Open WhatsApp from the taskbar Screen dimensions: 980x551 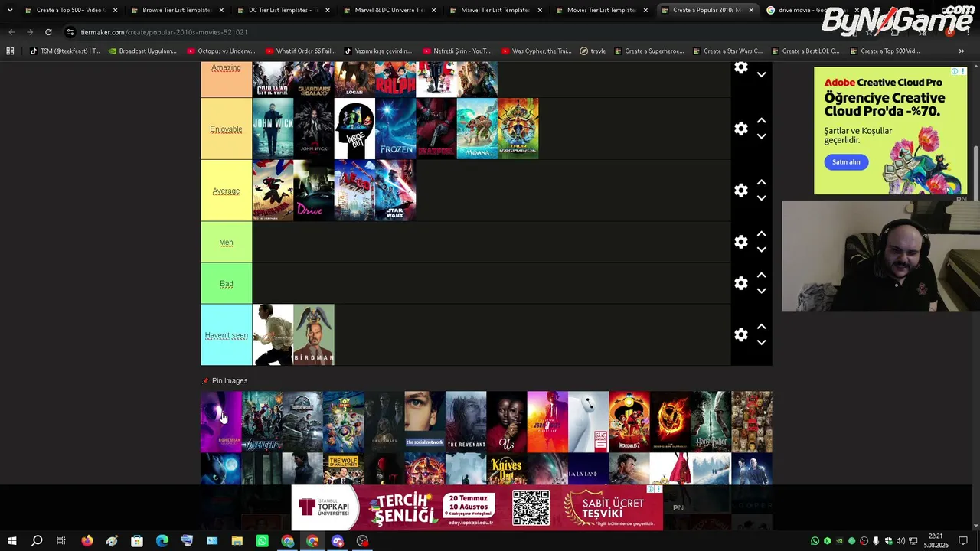(x=262, y=541)
